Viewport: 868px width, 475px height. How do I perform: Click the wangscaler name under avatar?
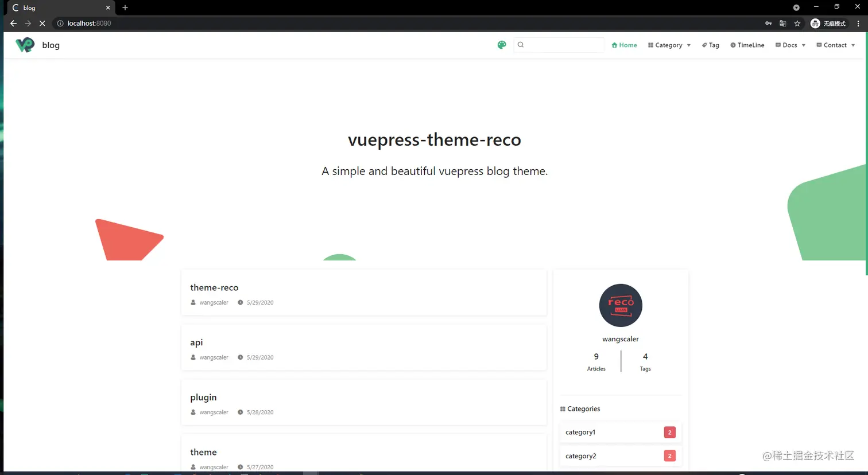(621, 339)
